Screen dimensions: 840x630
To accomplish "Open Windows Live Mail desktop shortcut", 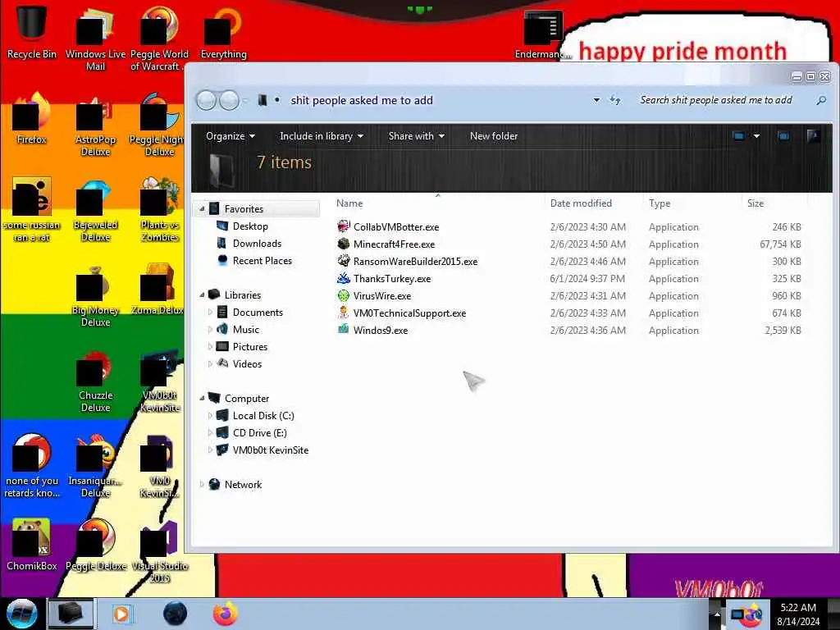I will click(x=95, y=38).
